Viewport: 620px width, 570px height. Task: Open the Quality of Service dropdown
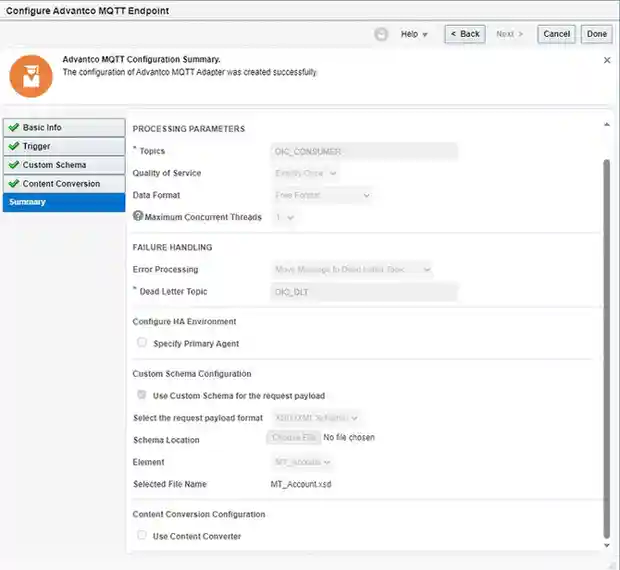pyautogui.click(x=306, y=173)
